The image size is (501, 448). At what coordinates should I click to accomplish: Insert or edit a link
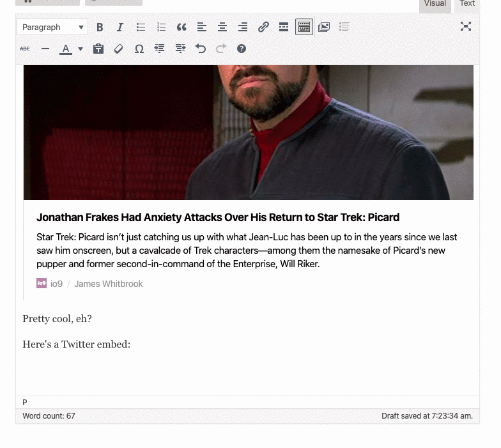point(263,27)
